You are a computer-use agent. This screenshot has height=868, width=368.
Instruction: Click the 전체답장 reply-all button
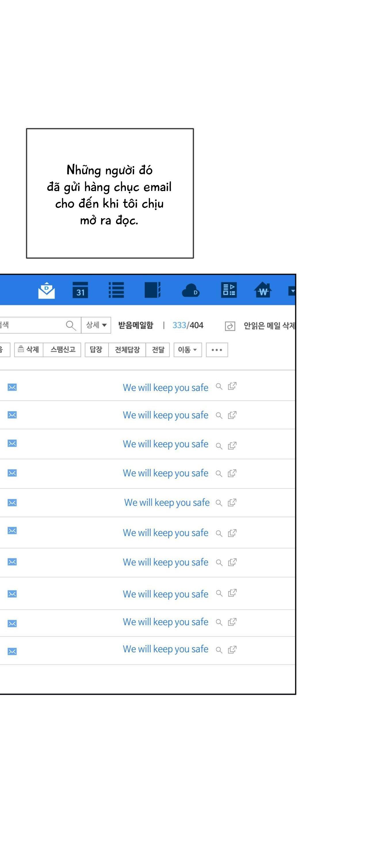click(127, 350)
